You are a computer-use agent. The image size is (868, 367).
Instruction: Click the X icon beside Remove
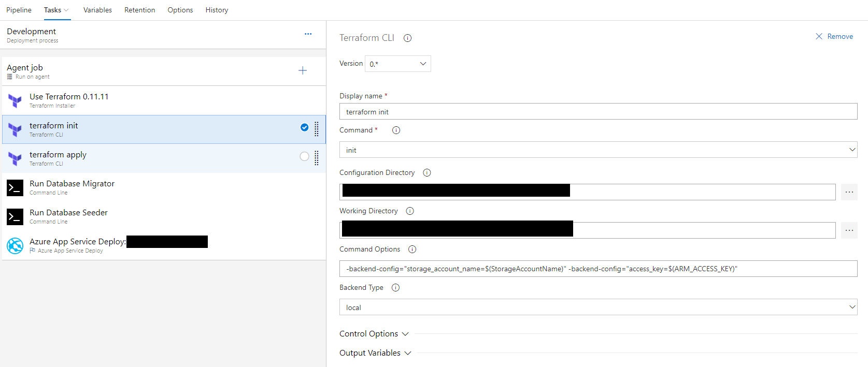click(x=819, y=36)
